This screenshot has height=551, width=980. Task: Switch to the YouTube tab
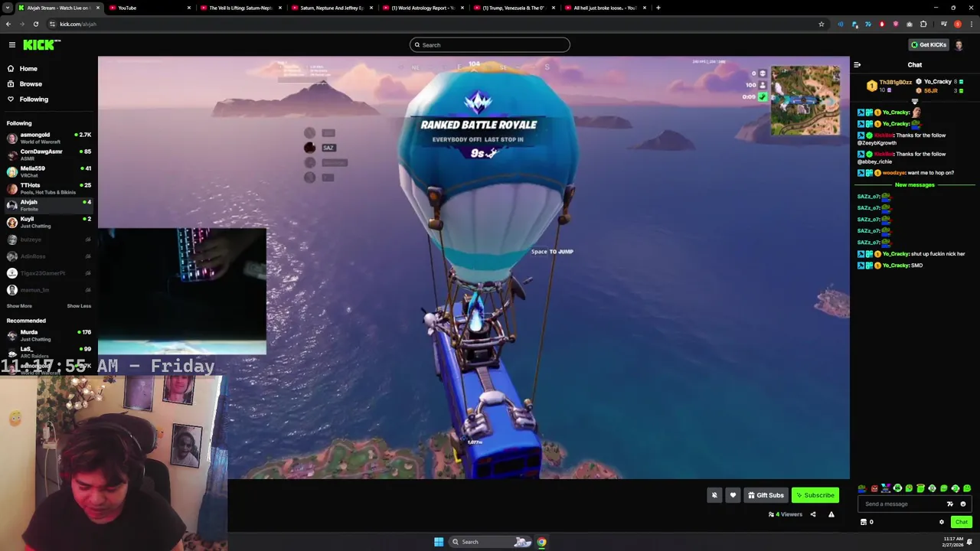(x=149, y=8)
